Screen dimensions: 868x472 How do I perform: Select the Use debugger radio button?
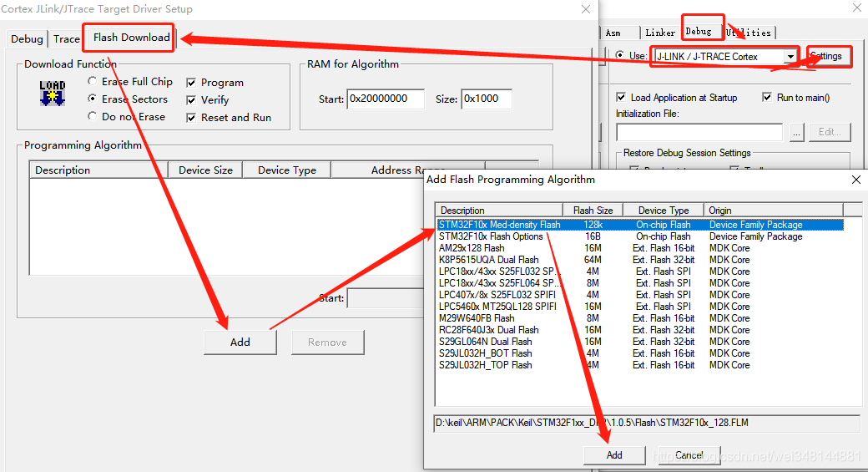[620, 55]
